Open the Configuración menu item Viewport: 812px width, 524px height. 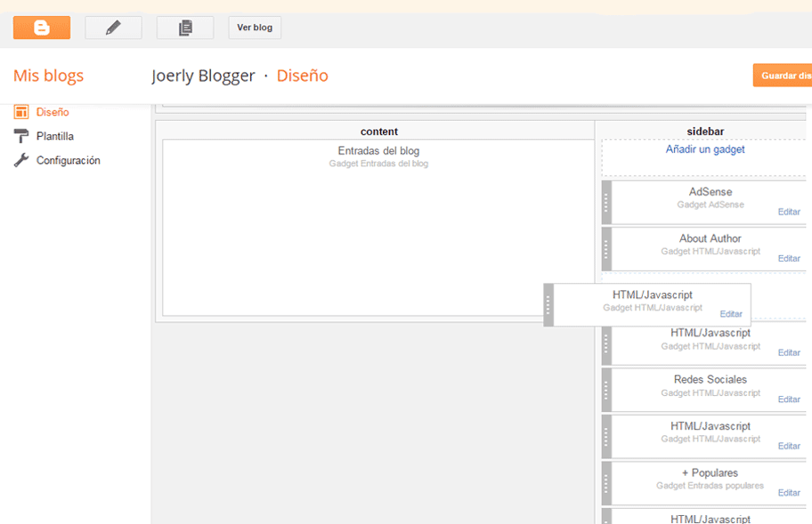tap(69, 160)
